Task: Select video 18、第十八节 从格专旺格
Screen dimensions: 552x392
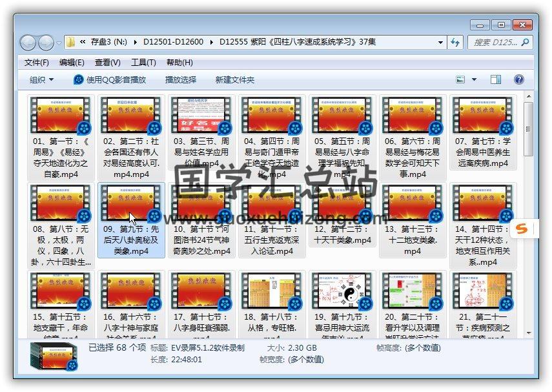Action: 272,304
